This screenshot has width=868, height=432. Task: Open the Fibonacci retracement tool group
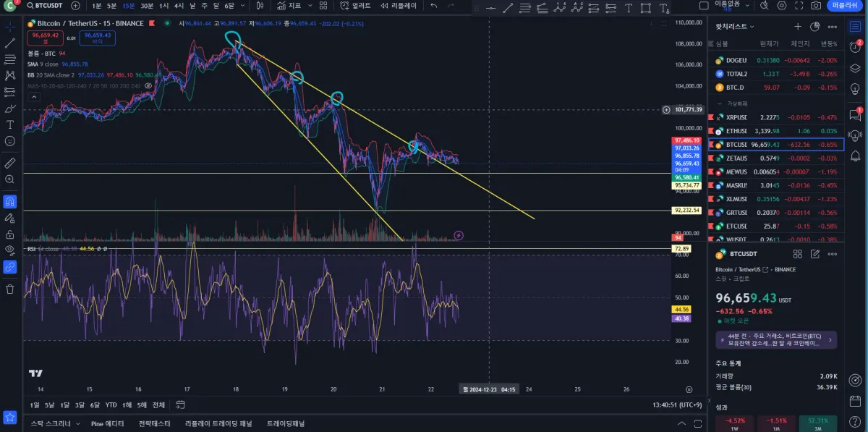coord(10,59)
